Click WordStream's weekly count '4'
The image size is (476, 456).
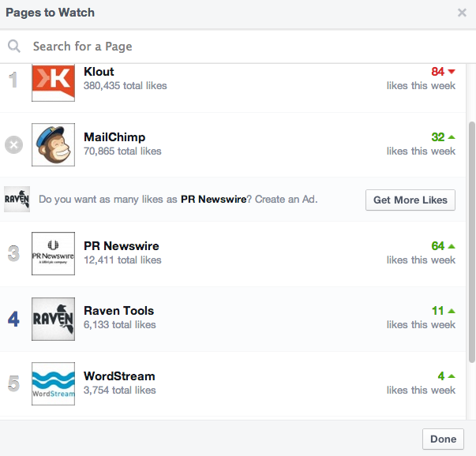(x=441, y=376)
